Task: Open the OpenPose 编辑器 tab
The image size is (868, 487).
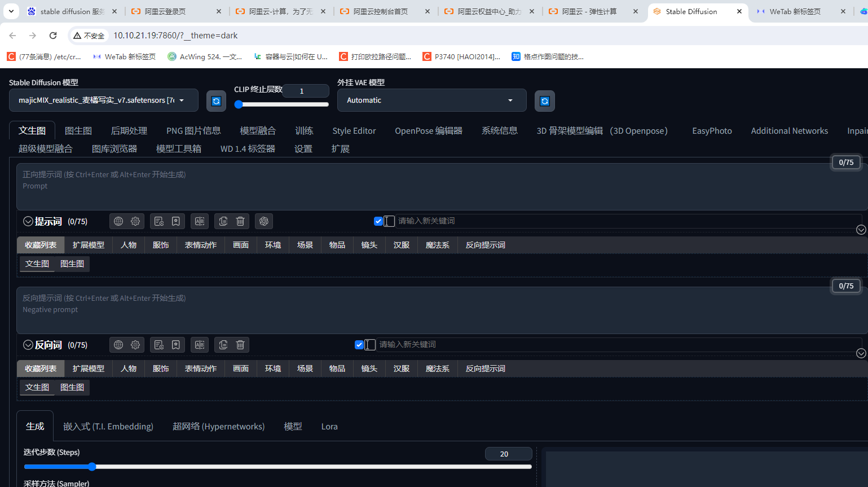Action: pyautogui.click(x=429, y=130)
